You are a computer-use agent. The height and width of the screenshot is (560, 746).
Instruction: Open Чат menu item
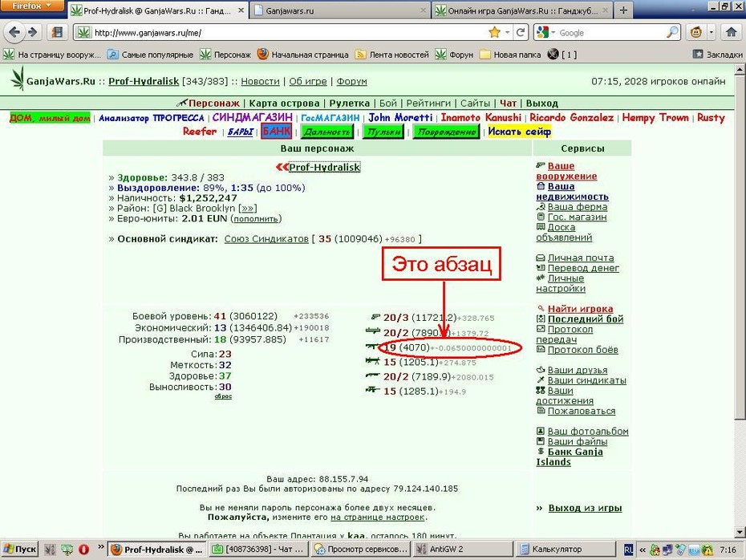point(508,103)
